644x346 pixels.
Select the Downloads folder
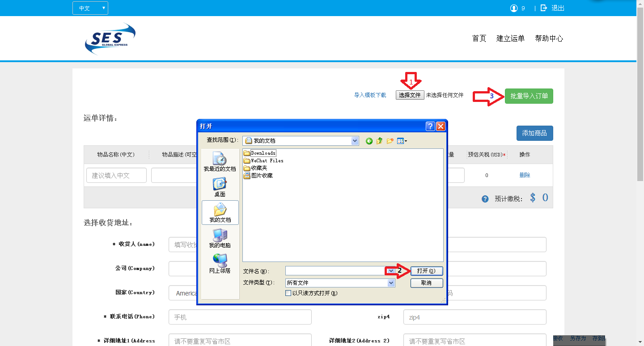pyautogui.click(x=263, y=153)
